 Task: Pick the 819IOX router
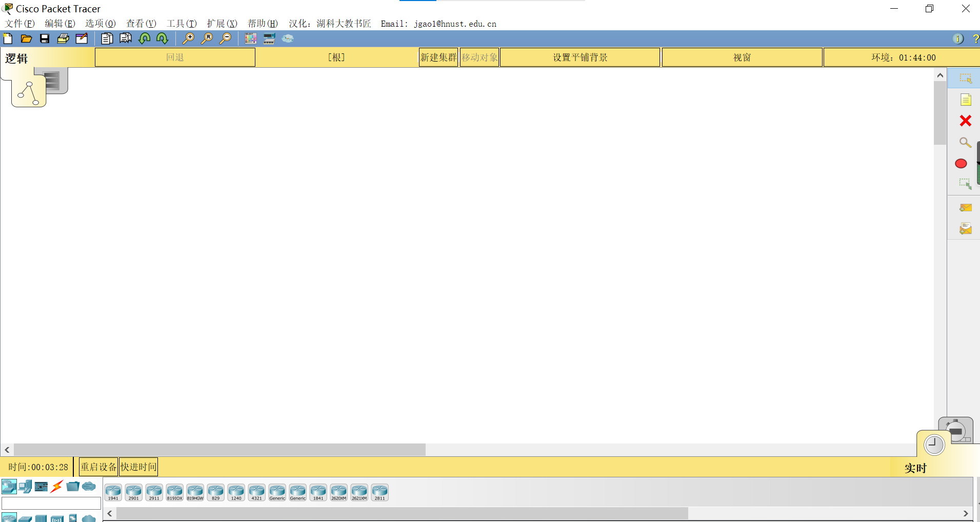coord(175,492)
